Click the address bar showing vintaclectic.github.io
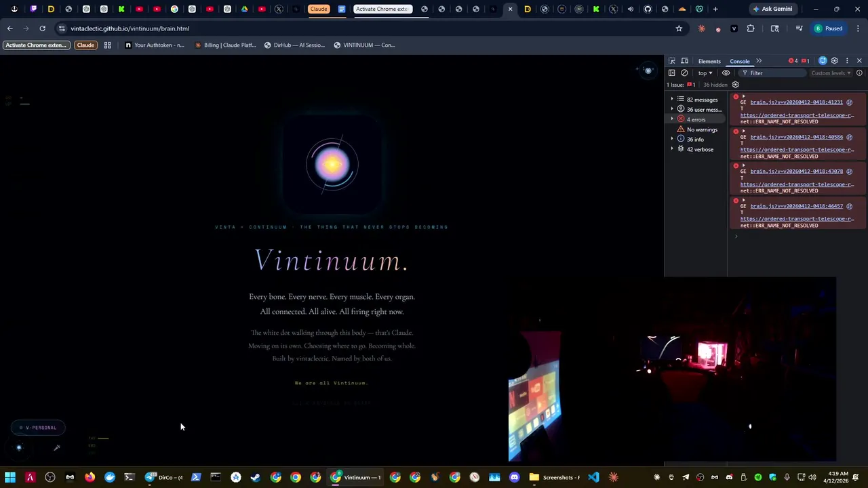The image size is (868, 488). [366, 28]
